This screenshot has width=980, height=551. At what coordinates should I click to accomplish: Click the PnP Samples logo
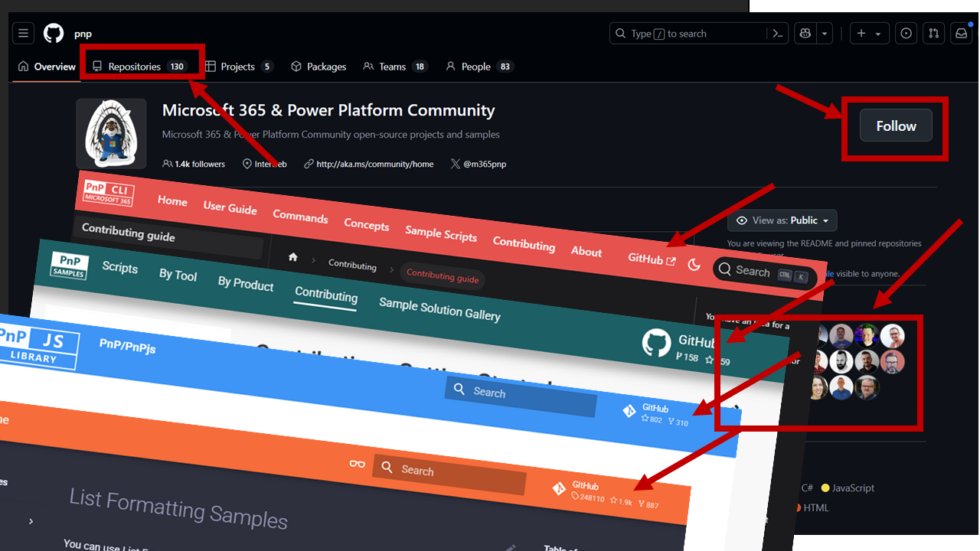(x=70, y=266)
